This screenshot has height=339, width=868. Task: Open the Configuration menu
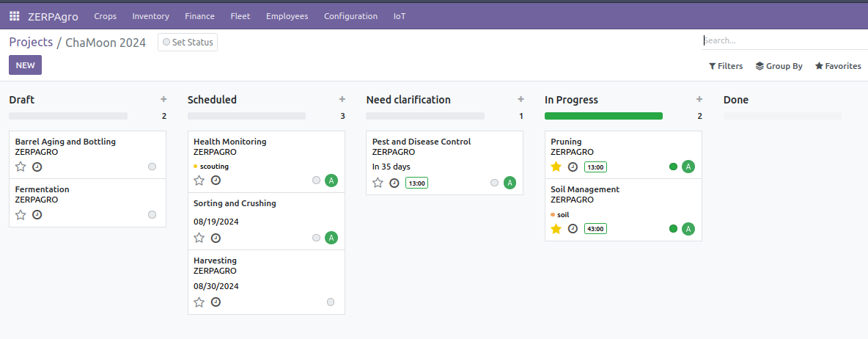click(351, 16)
